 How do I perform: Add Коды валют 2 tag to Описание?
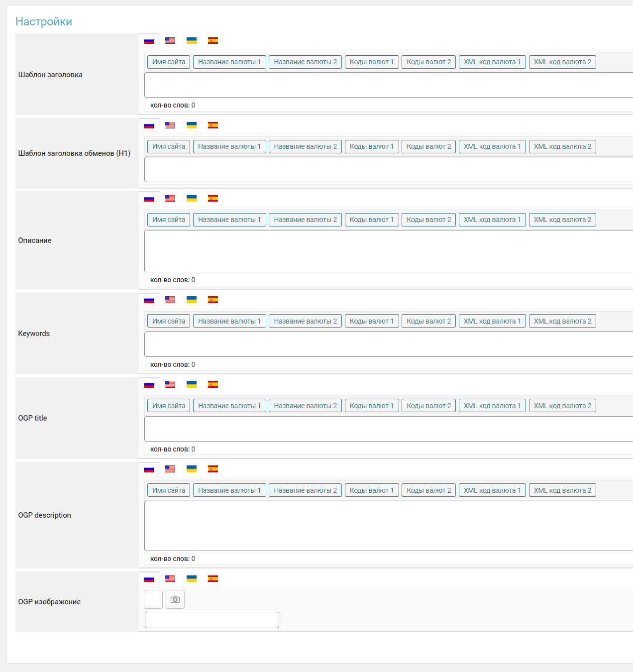[428, 220]
